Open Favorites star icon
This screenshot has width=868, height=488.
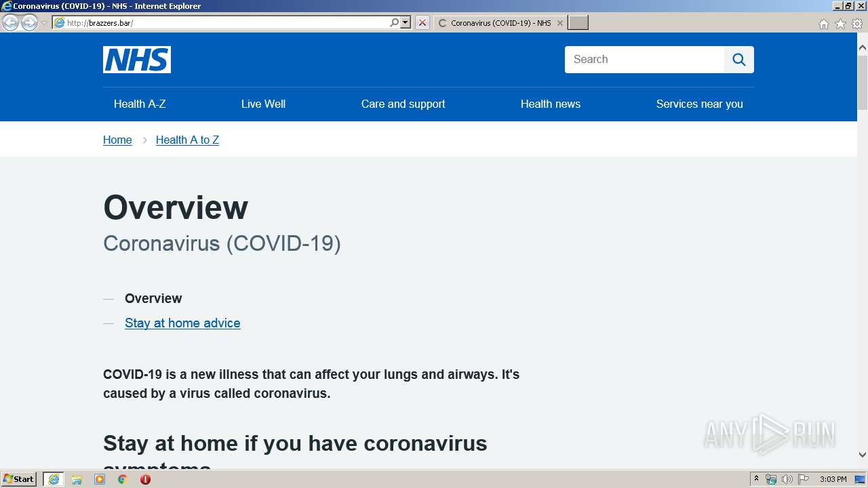click(x=840, y=24)
